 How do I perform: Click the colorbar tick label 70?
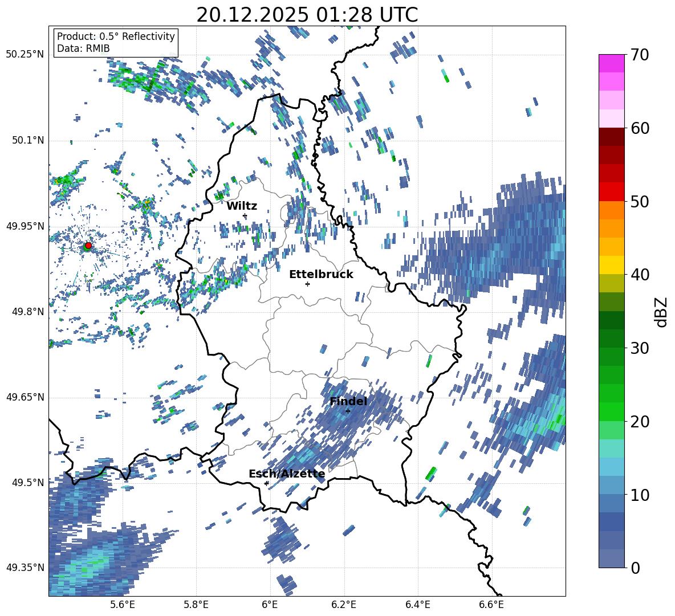tap(640, 55)
